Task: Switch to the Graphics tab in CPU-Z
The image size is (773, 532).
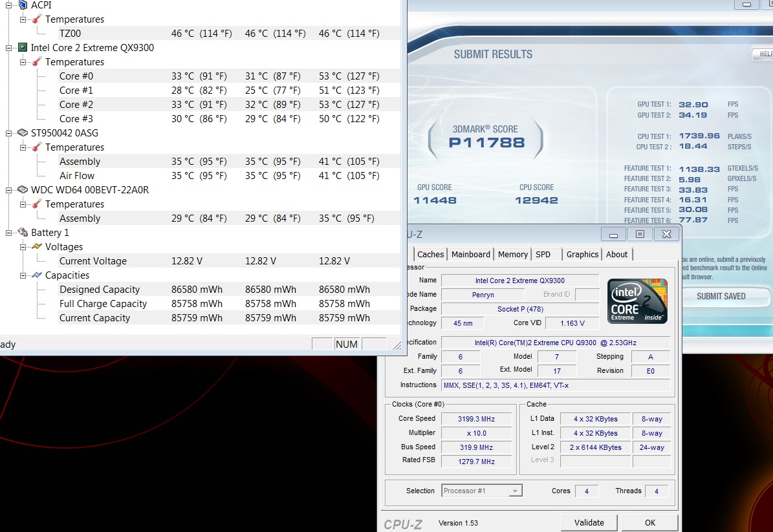Action: click(582, 254)
